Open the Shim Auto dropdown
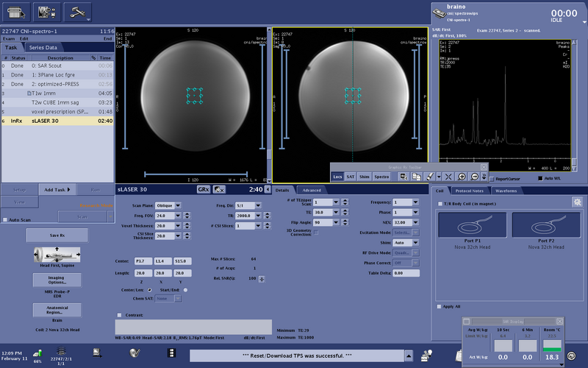The width and height of the screenshot is (588, 368). (406, 243)
